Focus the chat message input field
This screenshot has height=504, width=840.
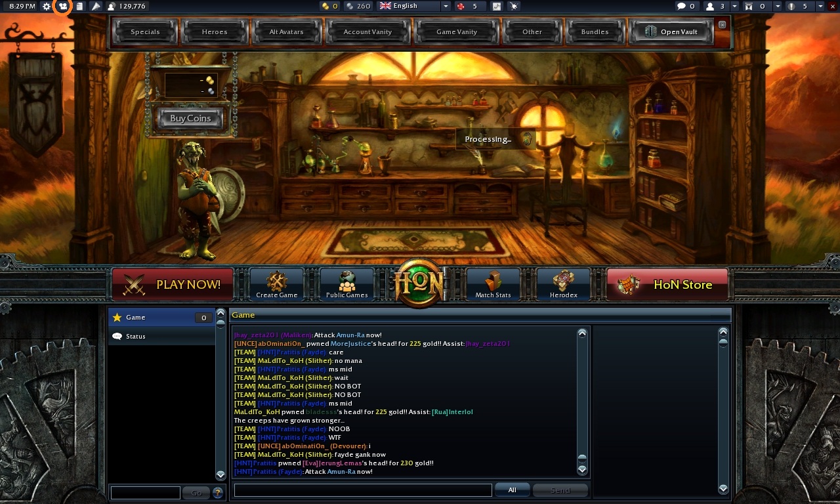click(x=363, y=490)
